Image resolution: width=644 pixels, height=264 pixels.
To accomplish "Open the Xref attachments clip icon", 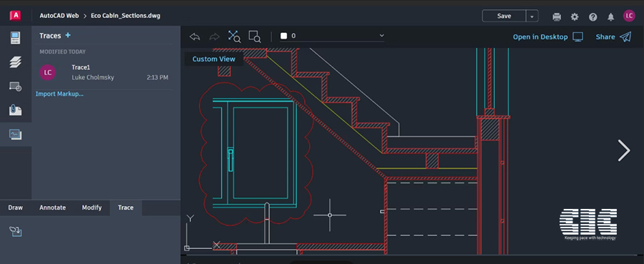I will point(16,110).
